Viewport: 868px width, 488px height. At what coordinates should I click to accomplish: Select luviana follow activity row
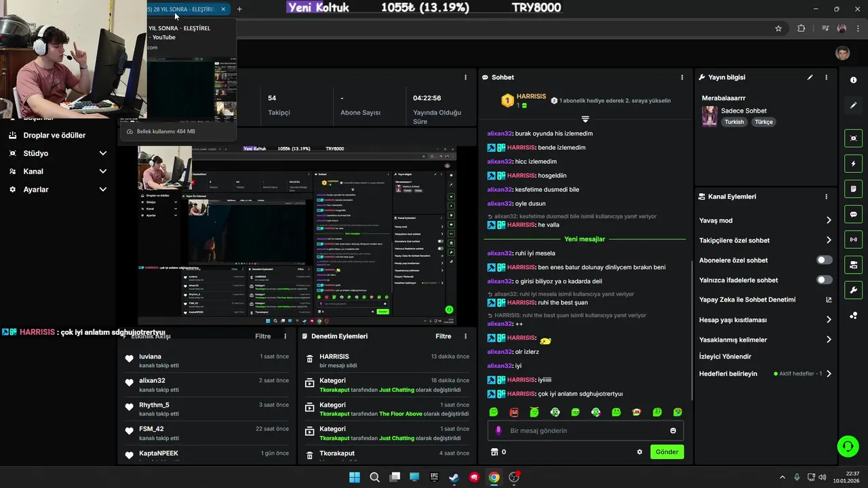point(208,361)
